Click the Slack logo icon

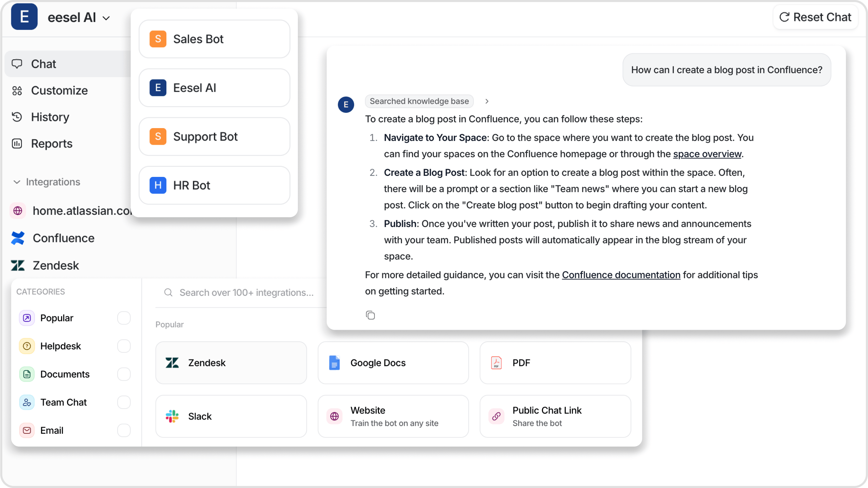coord(172,416)
